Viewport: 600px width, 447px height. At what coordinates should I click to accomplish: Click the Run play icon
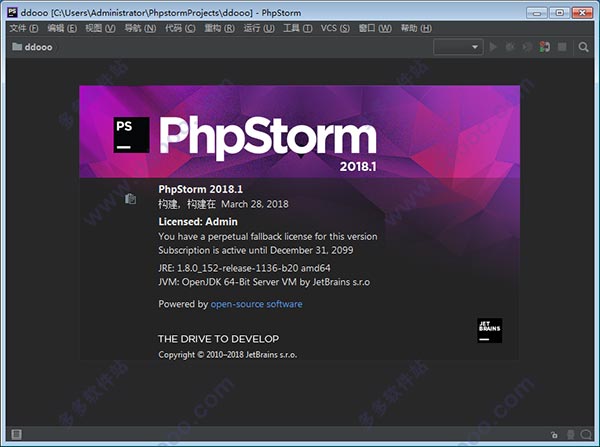(493, 47)
